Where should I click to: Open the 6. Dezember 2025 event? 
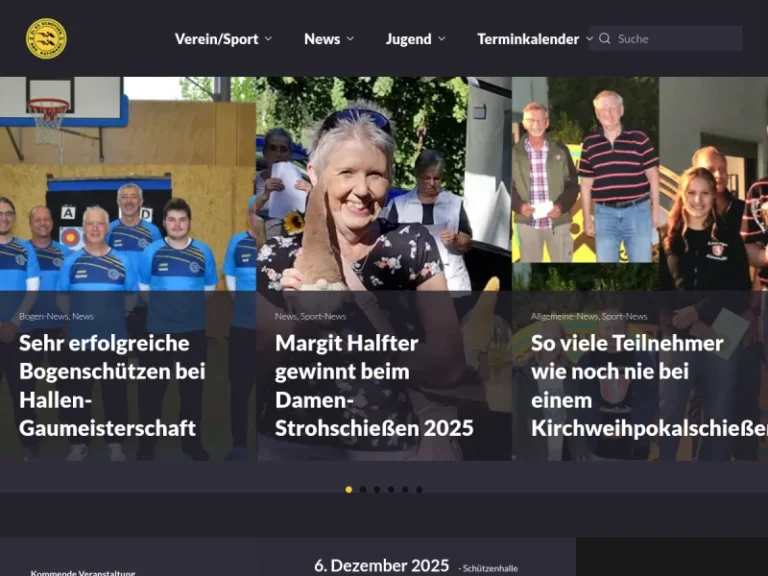tap(381, 565)
